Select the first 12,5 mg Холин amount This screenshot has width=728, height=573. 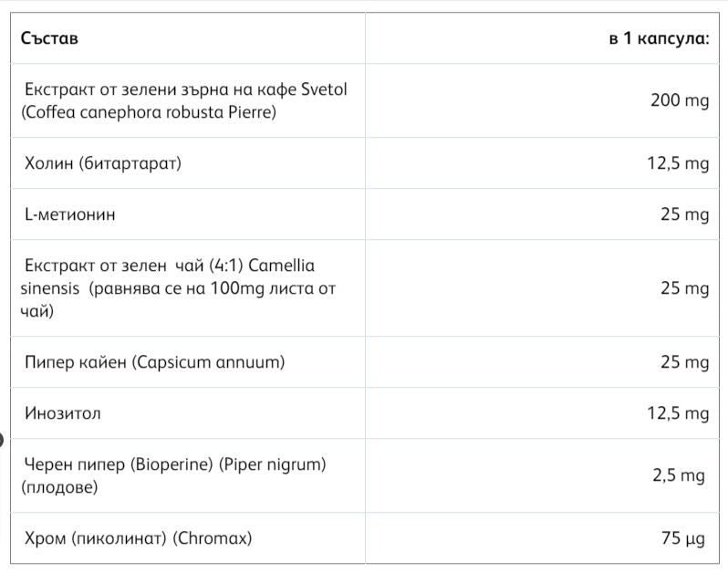point(678,163)
